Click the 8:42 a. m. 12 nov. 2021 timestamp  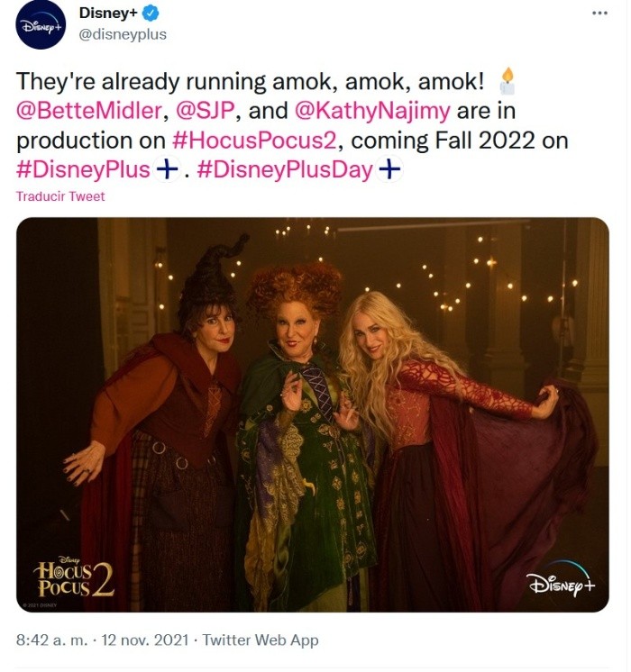(x=103, y=640)
